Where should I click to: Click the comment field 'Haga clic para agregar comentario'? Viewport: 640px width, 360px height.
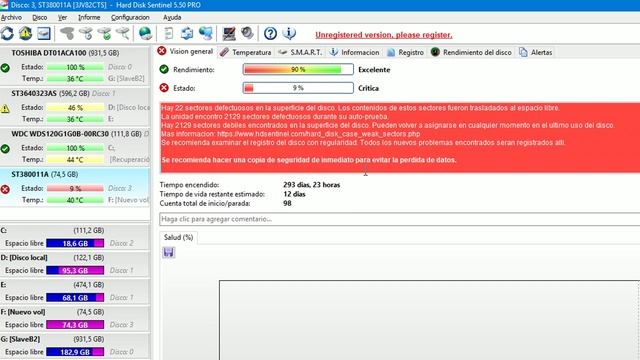[400, 219]
